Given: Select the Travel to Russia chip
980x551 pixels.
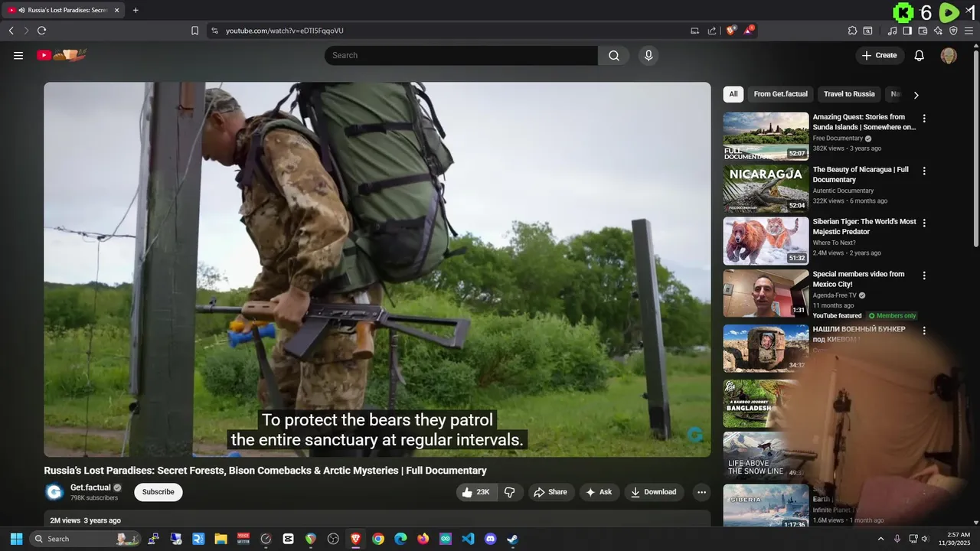Looking at the screenshot, I should [849, 94].
